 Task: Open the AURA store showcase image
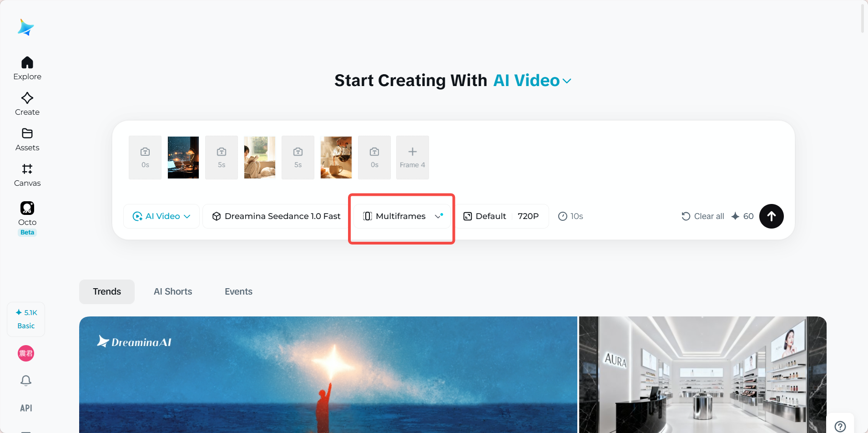pos(703,375)
